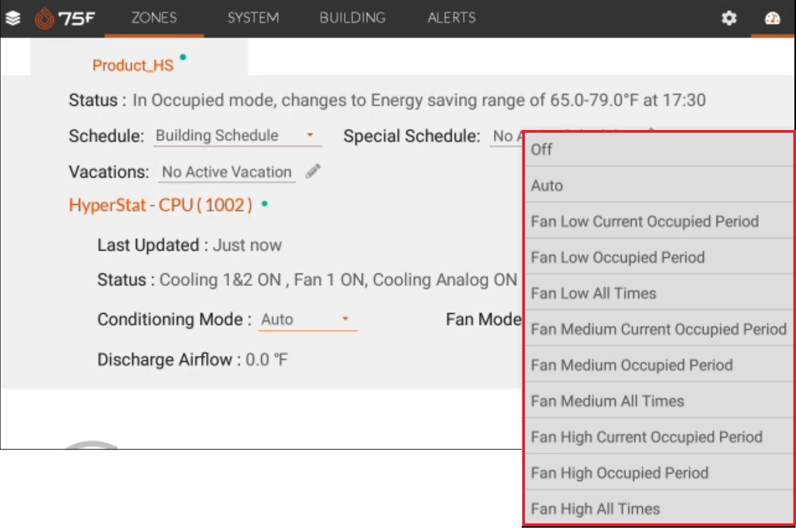
Task: Open the Special Schedule dropdown
Action: click(506, 136)
